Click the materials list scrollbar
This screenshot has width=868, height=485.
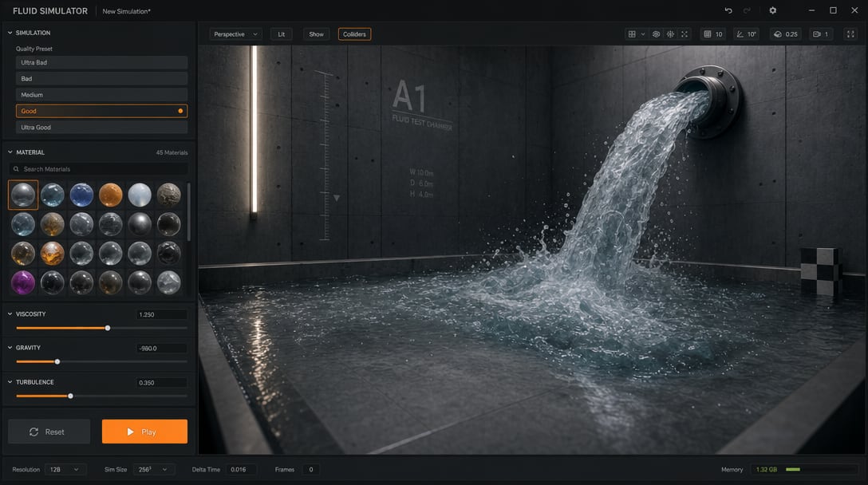(189, 211)
